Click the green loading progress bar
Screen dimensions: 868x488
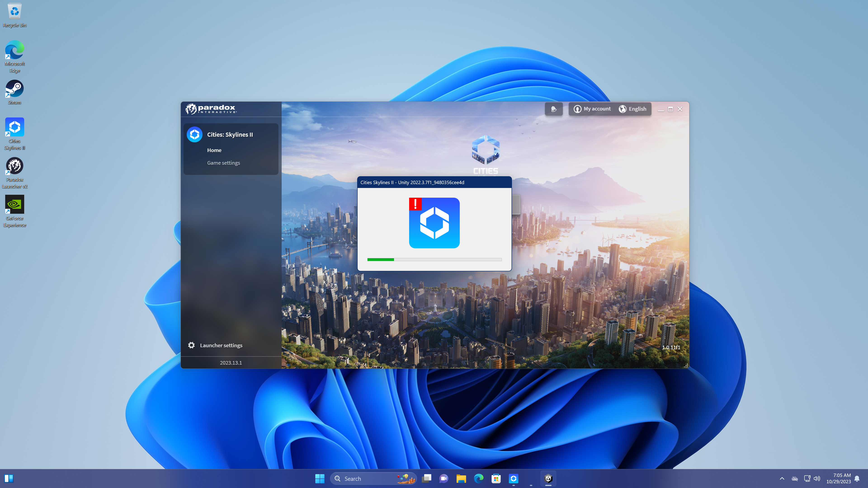tap(434, 260)
